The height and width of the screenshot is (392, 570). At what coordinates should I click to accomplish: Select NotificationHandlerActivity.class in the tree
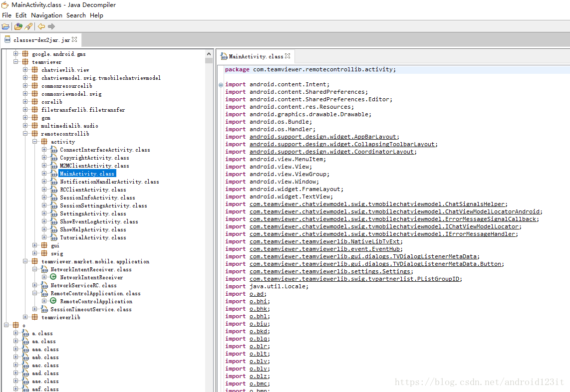tap(109, 182)
